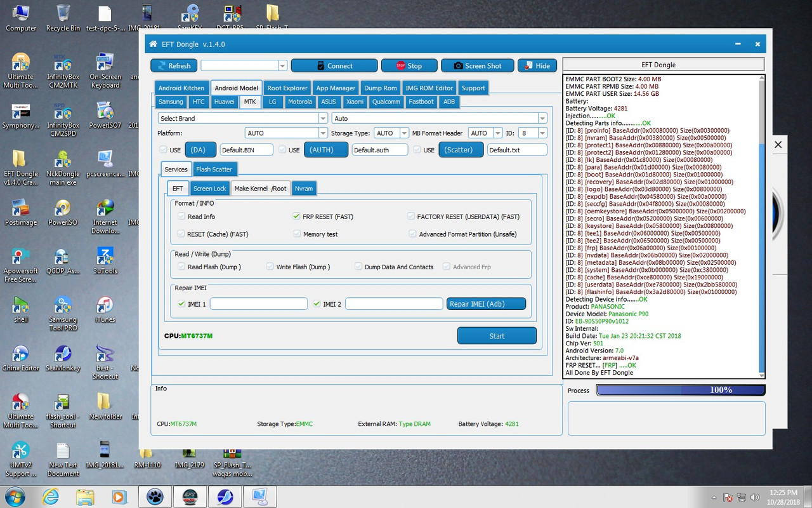
Task: Open 3uTools desktop shortcut
Action: [x=105, y=260]
